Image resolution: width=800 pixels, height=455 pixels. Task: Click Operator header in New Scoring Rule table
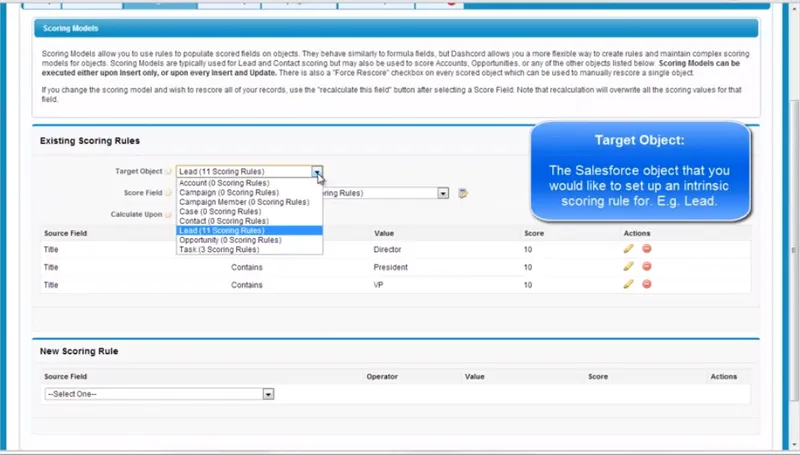(x=382, y=376)
